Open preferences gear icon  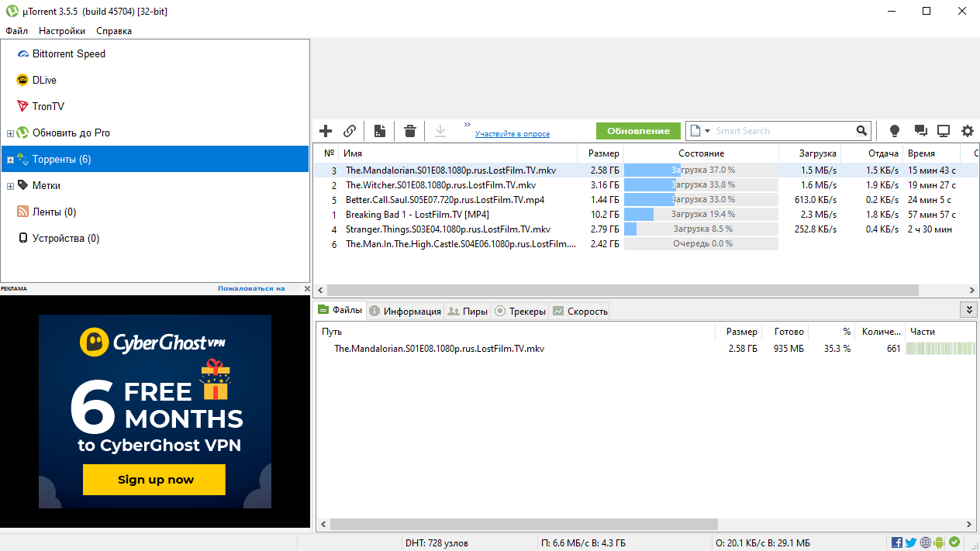[x=968, y=131]
